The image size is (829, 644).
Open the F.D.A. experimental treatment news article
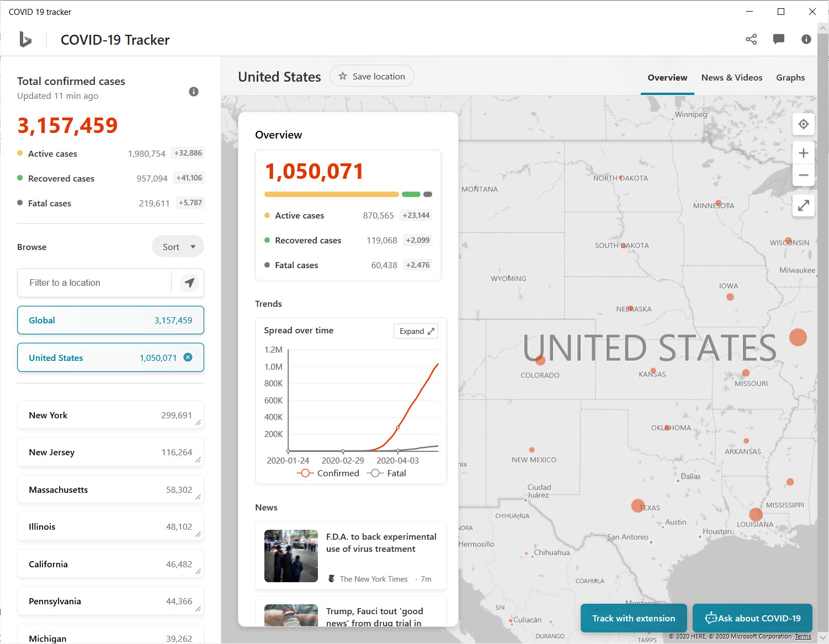point(351,556)
